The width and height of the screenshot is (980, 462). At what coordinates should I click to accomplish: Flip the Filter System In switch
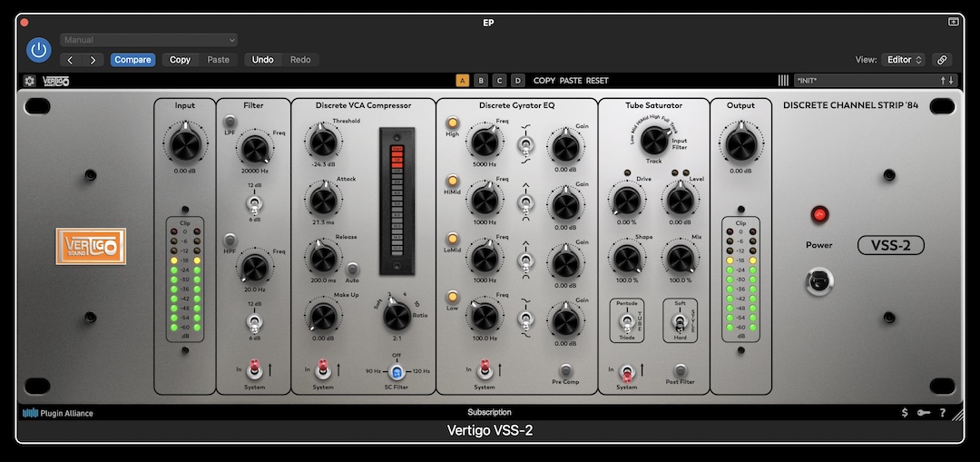pyautogui.click(x=254, y=369)
